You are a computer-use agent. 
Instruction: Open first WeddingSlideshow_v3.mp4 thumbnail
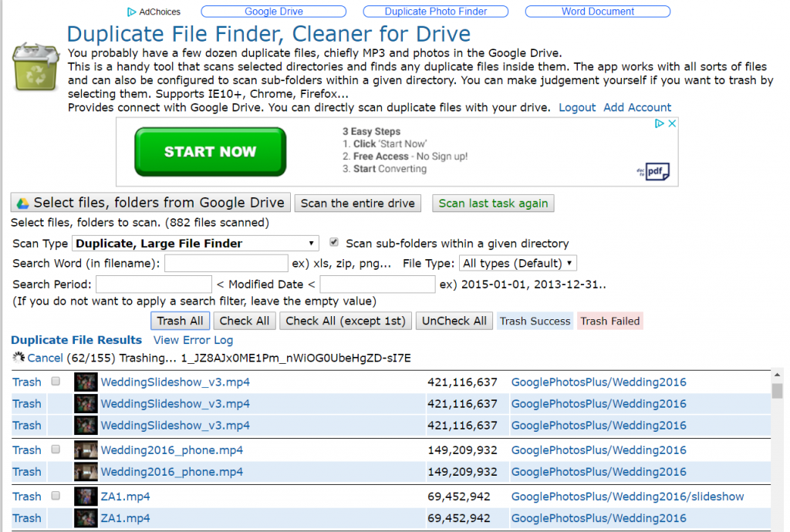pos(86,382)
